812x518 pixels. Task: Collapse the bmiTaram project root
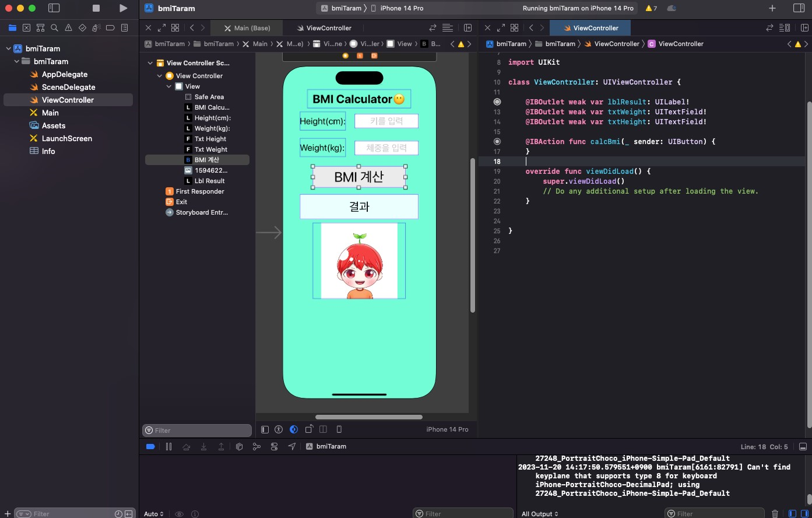click(x=8, y=48)
